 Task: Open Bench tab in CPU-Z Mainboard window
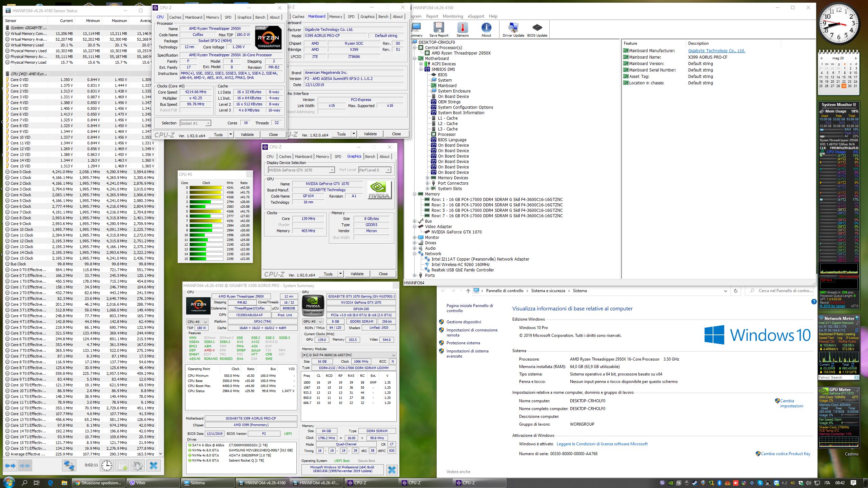coord(383,17)
